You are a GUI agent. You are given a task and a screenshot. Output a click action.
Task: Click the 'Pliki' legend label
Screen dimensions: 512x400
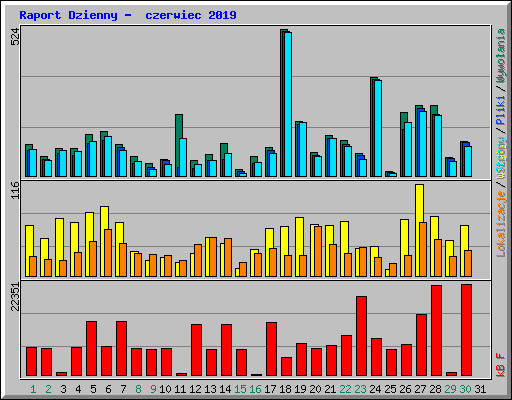click(501, 110)
